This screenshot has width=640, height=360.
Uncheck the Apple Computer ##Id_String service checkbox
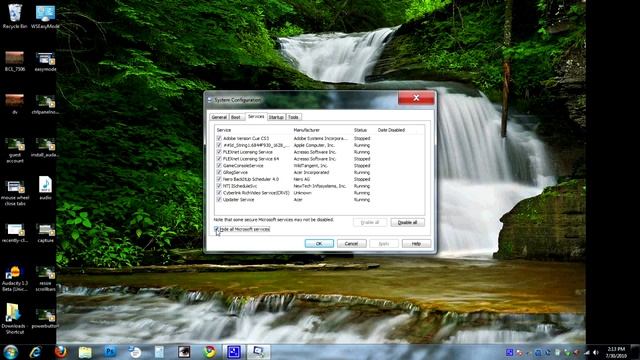(x=219, y=145)
